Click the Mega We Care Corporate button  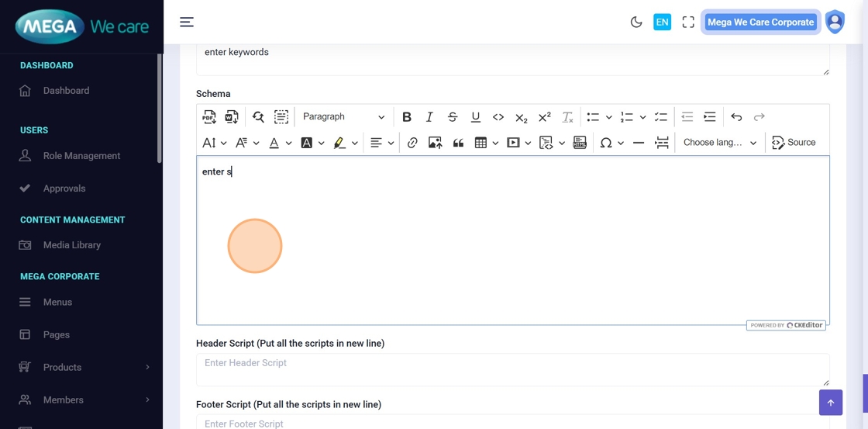point(760,22)
